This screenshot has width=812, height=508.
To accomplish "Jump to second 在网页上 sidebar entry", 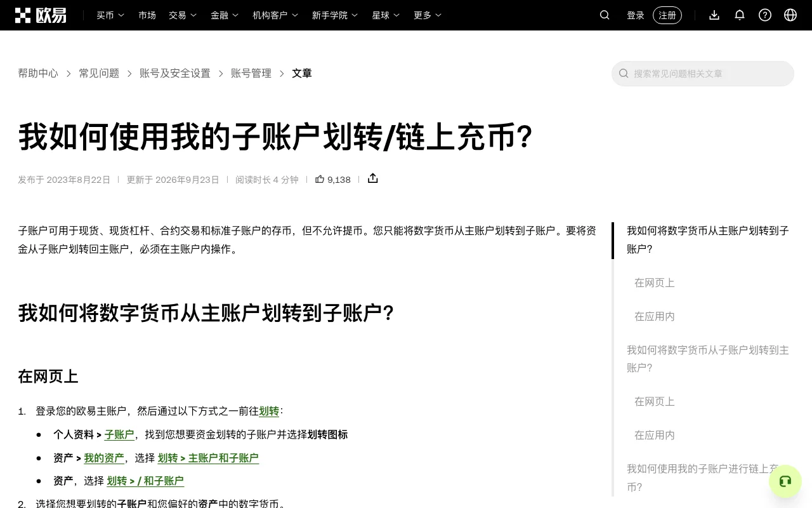I will coord(655,402).
